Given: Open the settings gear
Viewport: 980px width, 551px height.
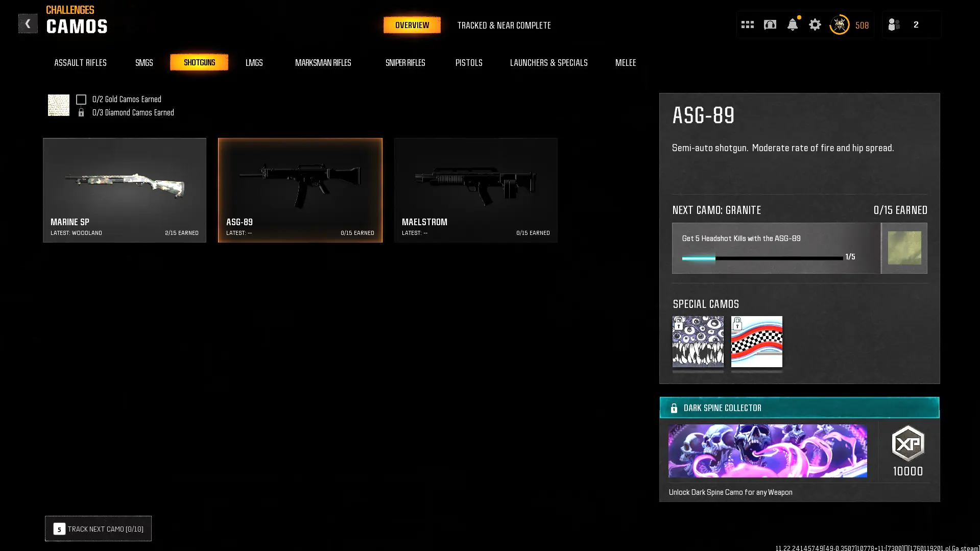Looking at the screenshot, I should (x=815, y=25).
